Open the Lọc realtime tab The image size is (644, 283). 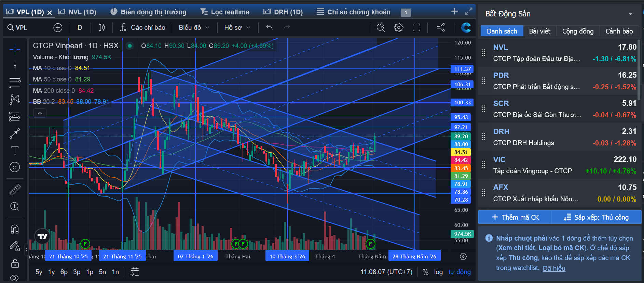pyautogui.click(x=225, y=12)
